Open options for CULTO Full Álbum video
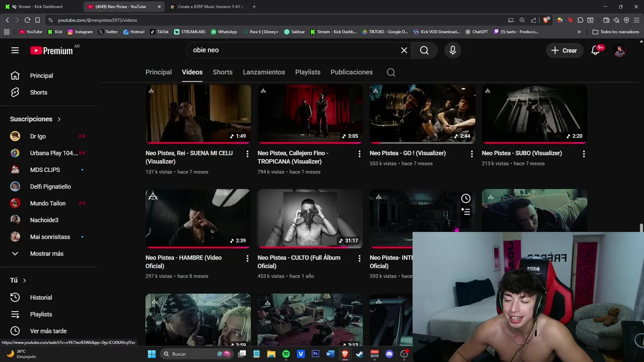 pyautogui.click(x=359, y=258)
